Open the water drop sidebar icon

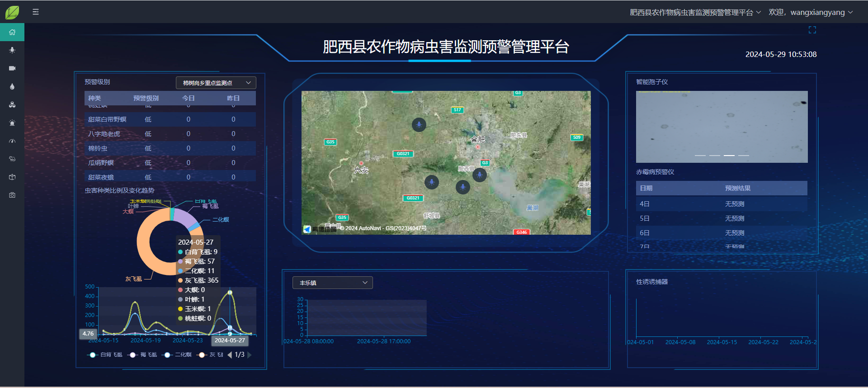(12, 86)
